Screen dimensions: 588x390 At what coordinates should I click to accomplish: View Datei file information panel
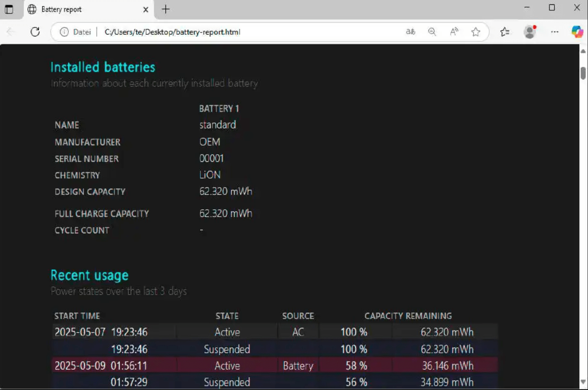64,32
